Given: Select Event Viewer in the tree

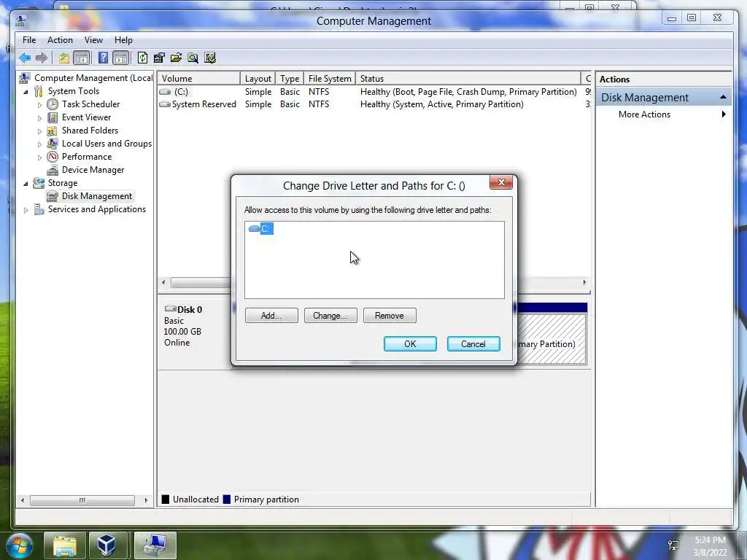Looking at the screenshot, I should pos(86,117).
